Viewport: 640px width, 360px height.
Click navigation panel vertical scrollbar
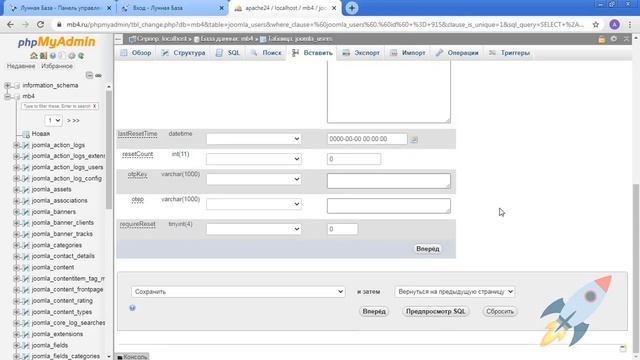point(109,149)
